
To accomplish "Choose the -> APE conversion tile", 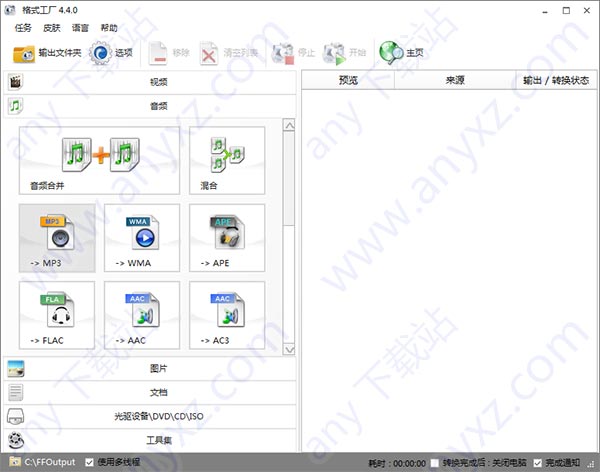I will coord(227,238).
